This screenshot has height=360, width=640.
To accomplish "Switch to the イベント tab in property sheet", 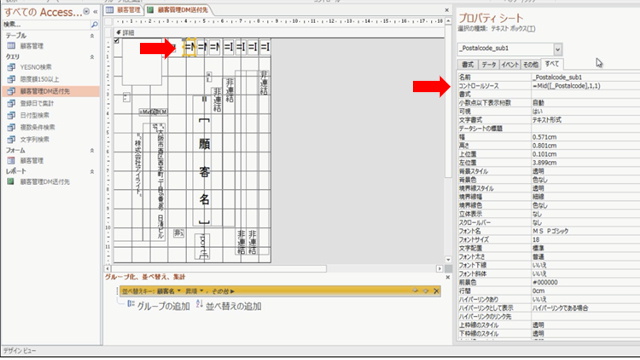I will tap(509, 64).
